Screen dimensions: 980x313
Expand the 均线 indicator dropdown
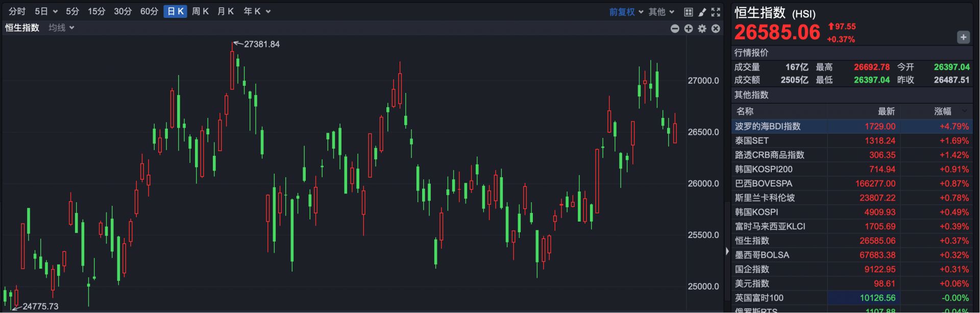(x=61, y=28)
